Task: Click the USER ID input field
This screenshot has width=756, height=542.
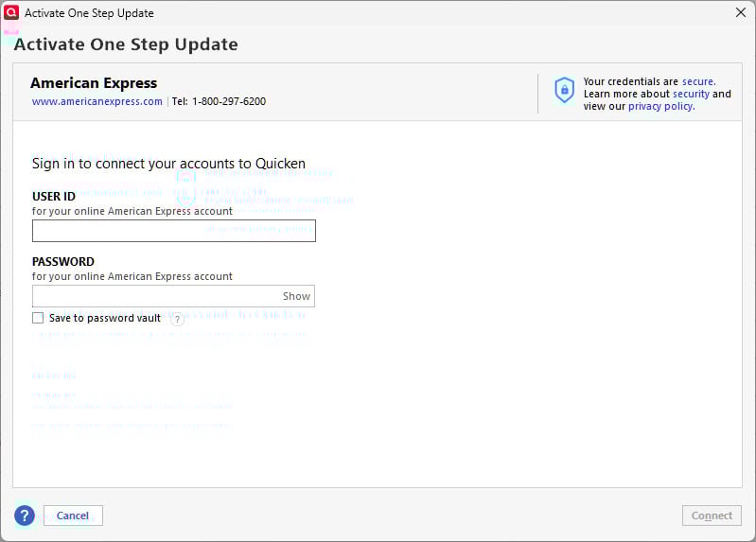Action: point(174,231)
